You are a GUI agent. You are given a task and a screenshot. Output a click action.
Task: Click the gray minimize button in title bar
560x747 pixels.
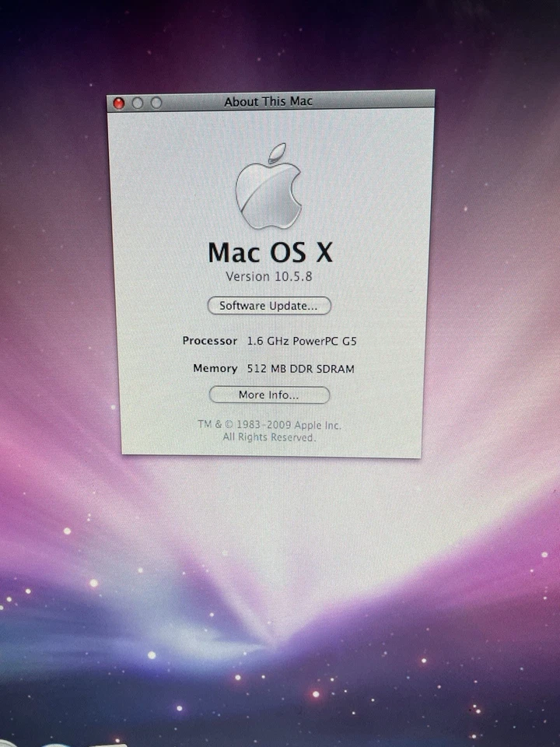click(138, 103)
